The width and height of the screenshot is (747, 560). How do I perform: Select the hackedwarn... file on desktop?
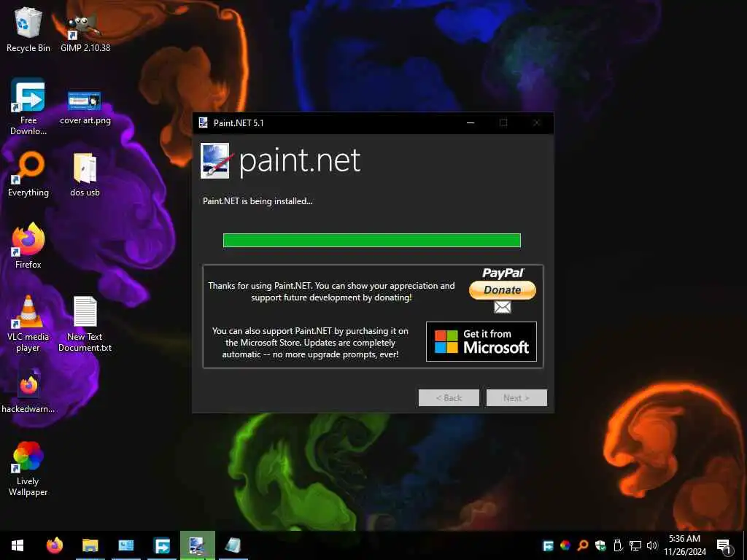click(28, 391)
